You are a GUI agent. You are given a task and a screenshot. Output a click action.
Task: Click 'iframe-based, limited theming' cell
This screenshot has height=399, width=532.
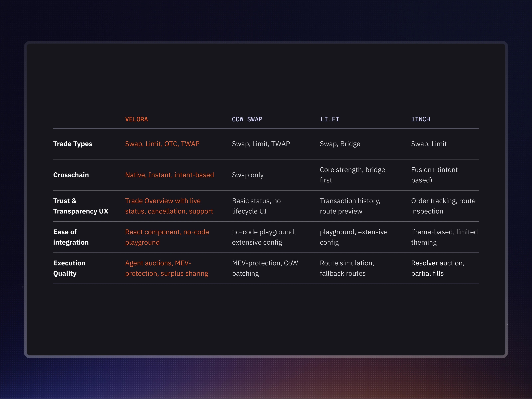coord(444,237)
